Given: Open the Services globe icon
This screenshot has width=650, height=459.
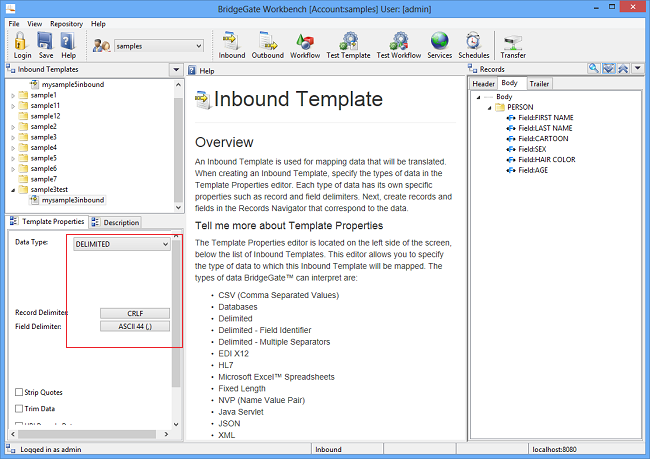Looking at the screenshot, I should pyautogui.click(x=439, y=41).
